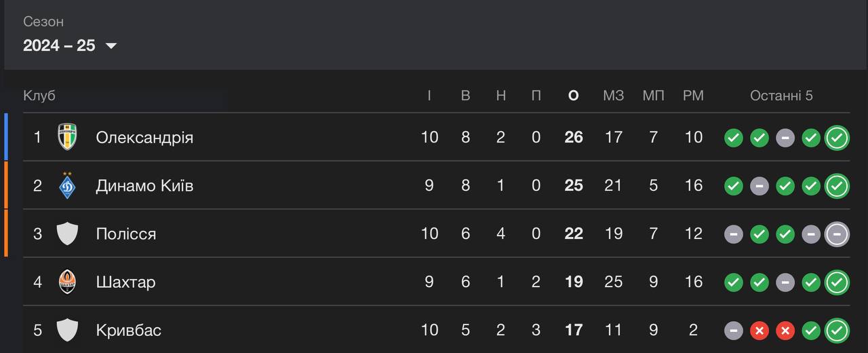
Task: Click Шахтар's grey draw result icon
Action: pyautogui.click(x=785, y=282)
